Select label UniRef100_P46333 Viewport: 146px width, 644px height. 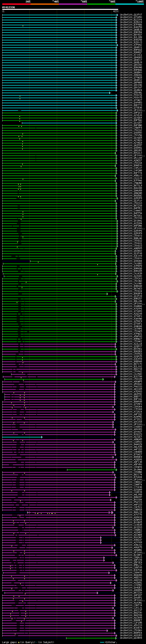(x=131, y=387)
